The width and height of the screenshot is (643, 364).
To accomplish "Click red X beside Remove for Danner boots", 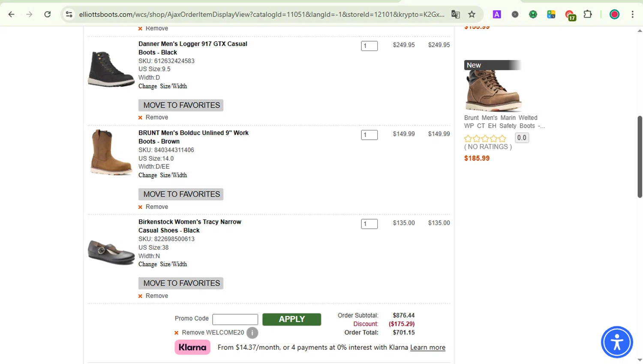I will [140, 117].
